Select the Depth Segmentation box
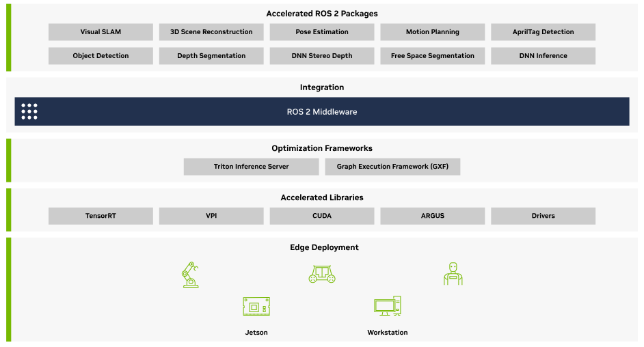The height and width of the screenshot is (347, 644). [x=211, y=56]
